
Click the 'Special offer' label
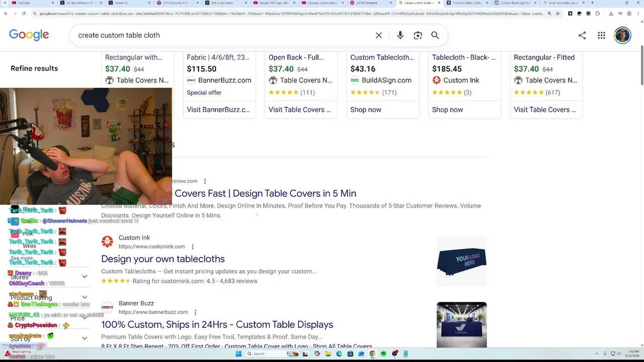click(204, 93)
